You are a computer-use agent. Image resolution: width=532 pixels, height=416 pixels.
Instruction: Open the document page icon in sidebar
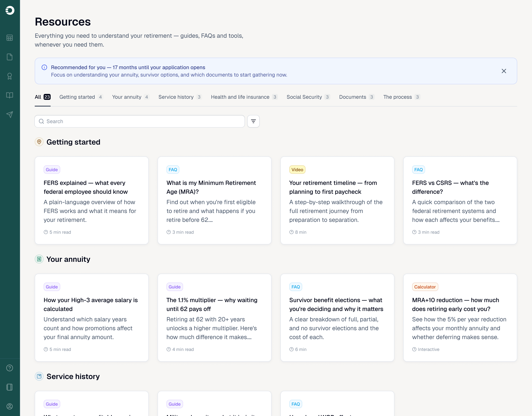(x=10, y=57)
